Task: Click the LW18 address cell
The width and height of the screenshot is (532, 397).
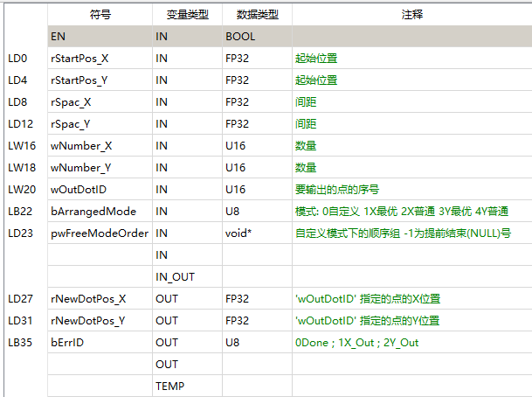Action: pyautogui.click(x=26, y=167)
